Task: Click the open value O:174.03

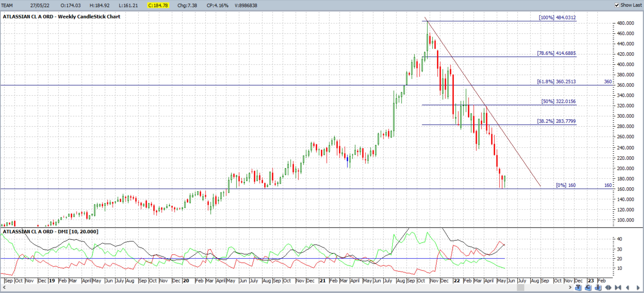Action: pos(70,6)
